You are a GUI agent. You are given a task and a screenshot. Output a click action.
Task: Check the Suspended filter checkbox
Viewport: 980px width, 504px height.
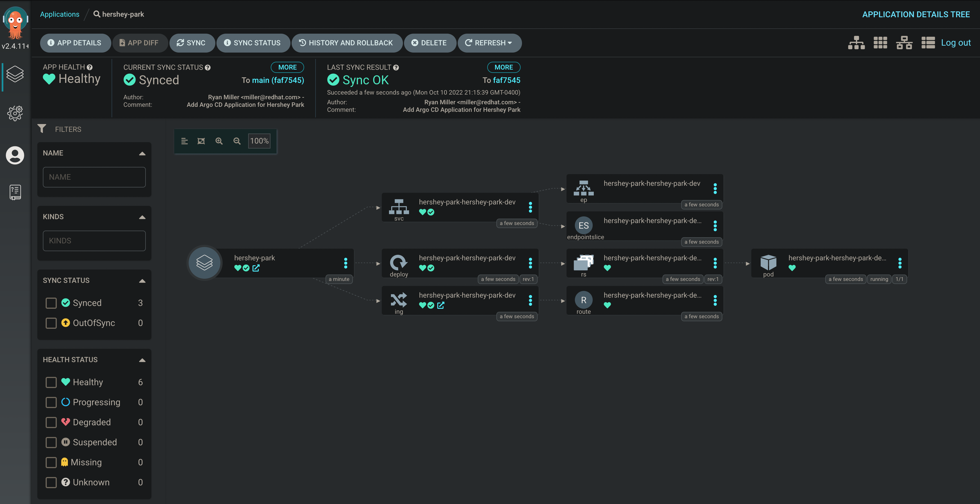51,442
